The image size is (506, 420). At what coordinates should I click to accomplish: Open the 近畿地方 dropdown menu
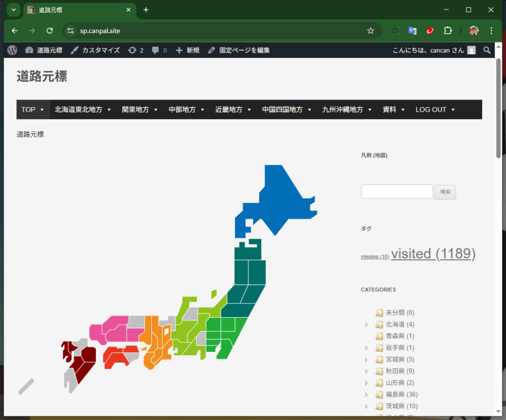(233, 110)
